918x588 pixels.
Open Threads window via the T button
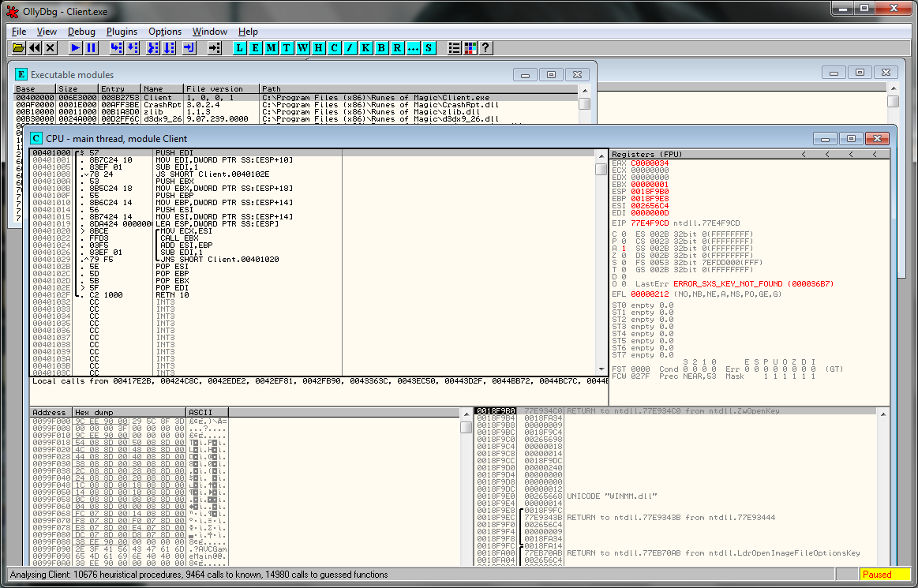point(287,48)
